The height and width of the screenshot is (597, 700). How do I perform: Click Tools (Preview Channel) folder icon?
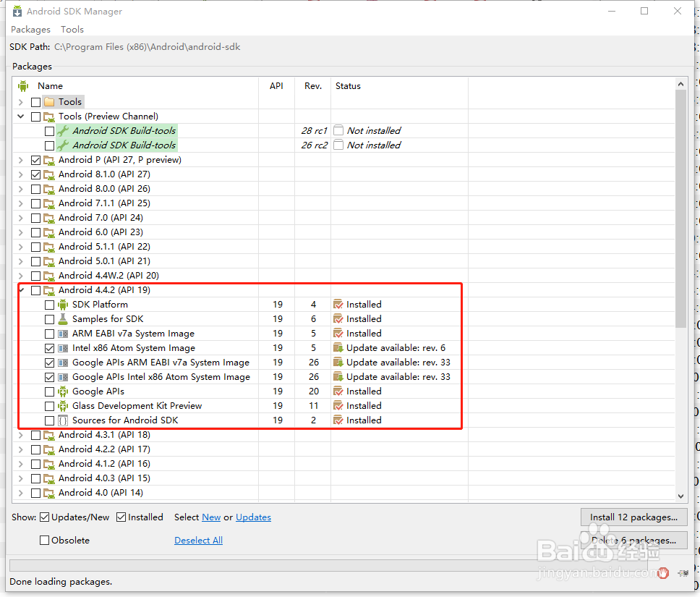(49, 117)
